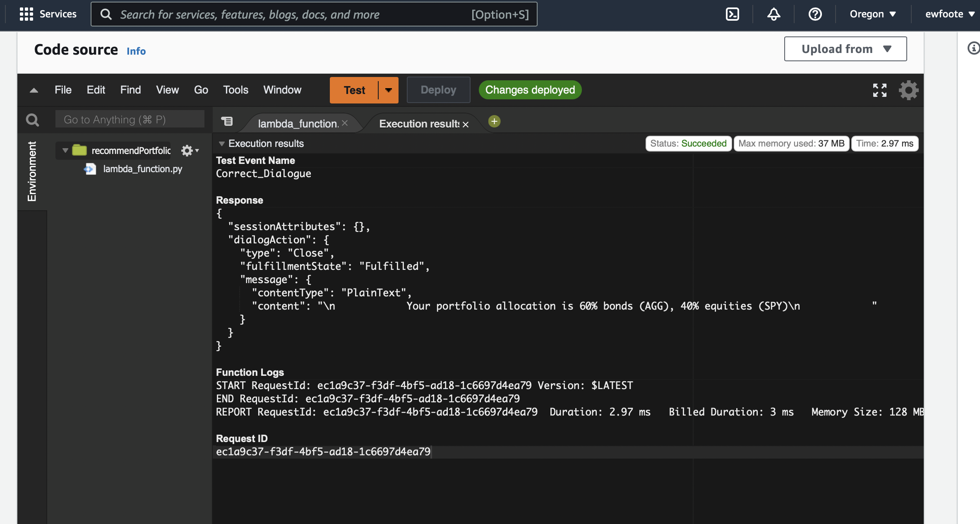
Task: Focus the Go to Anything field
Action: pos(130,120)
